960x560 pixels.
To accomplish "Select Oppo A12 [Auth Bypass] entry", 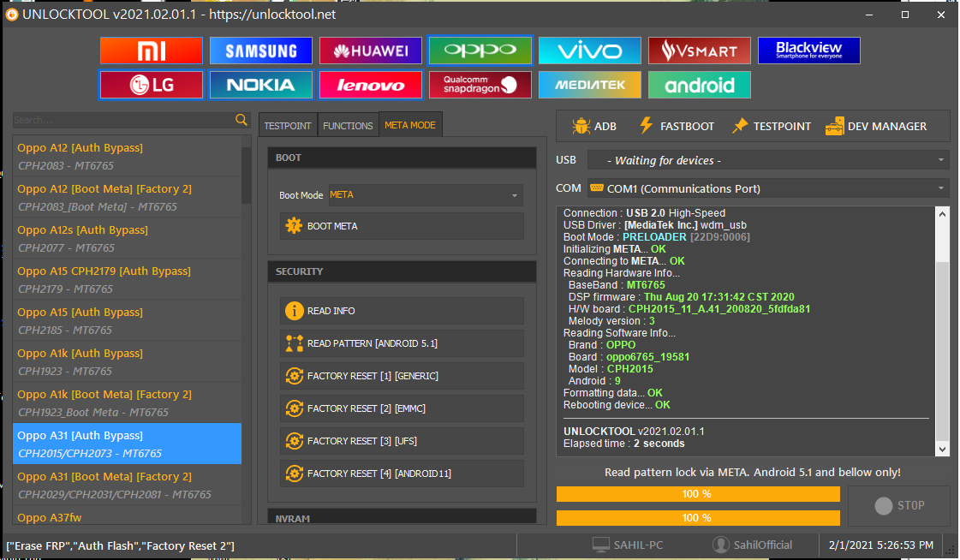I will 127,156.
